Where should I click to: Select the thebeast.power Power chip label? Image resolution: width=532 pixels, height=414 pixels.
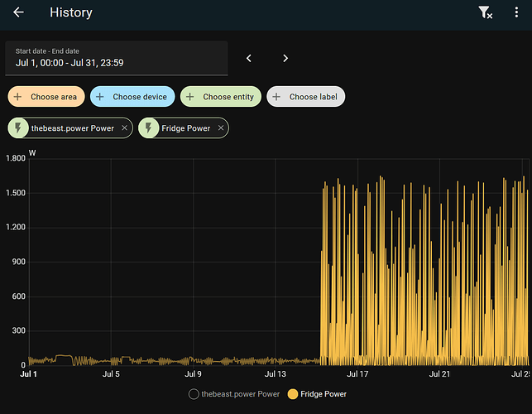(73, 128)
